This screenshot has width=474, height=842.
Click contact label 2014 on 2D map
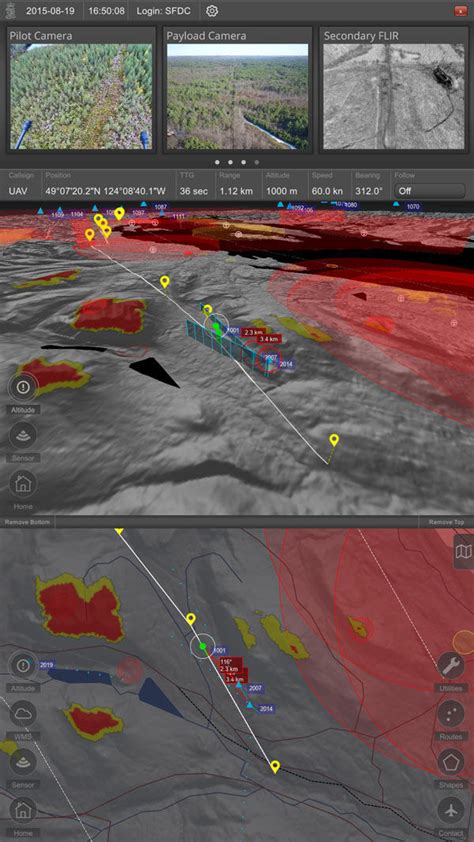267,709
